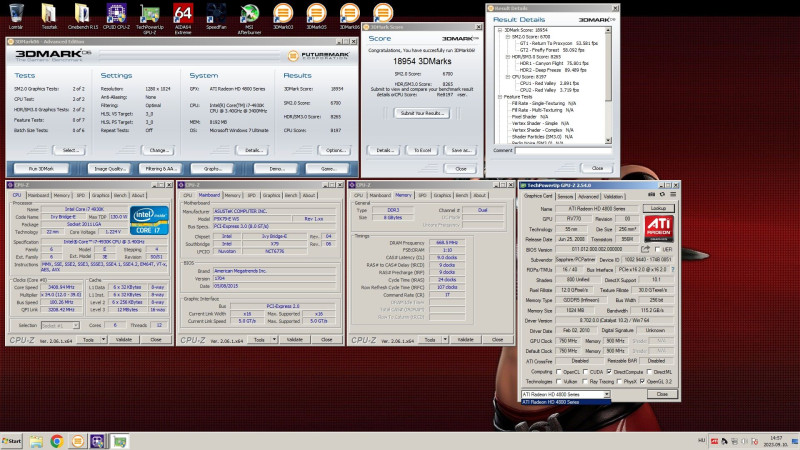Collapse the CPU Score tree node
This screenshot has width=800, height=450.
coord(508,77)
